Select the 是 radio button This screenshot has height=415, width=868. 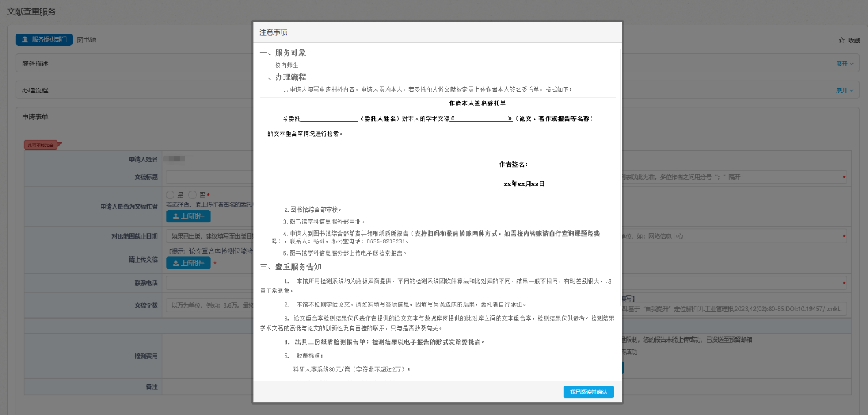point(170,195)
